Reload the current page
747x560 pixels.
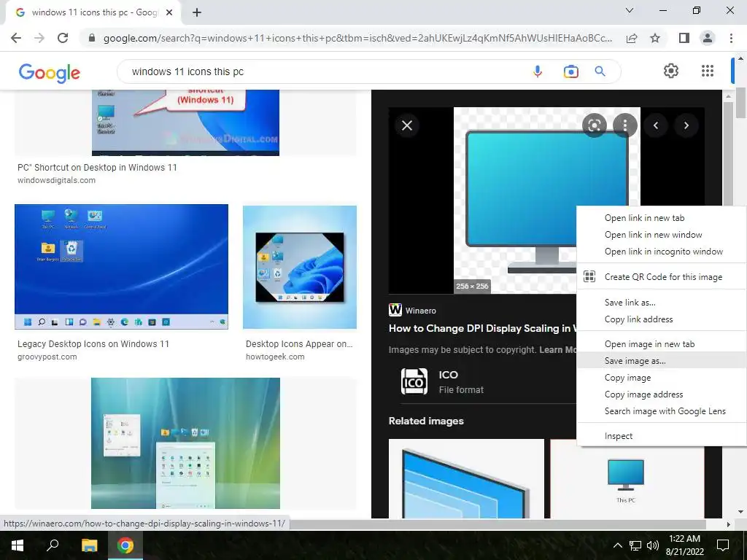coord(63,38)
